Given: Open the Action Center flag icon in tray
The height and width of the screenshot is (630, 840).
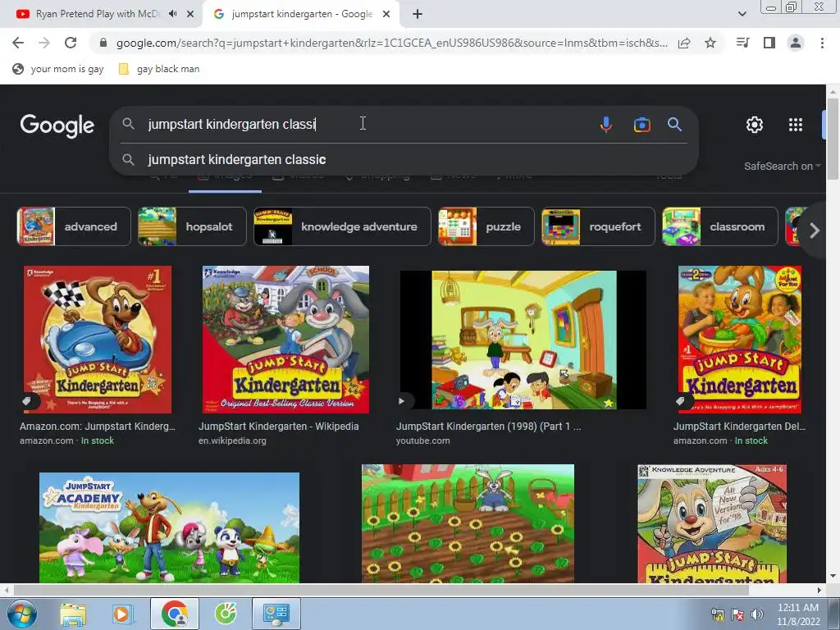Looking at the screenshot, I should (737, 614).
